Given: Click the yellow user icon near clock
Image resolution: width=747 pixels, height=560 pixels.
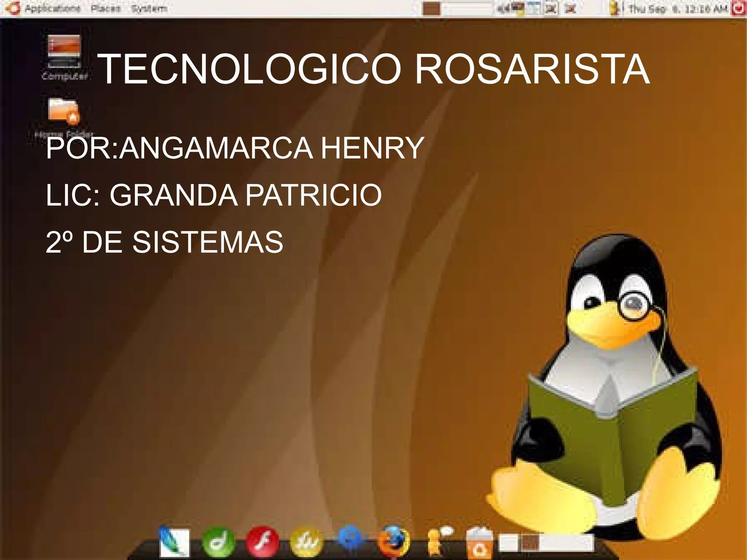Looking at the screenshot, I should (615, 9).
